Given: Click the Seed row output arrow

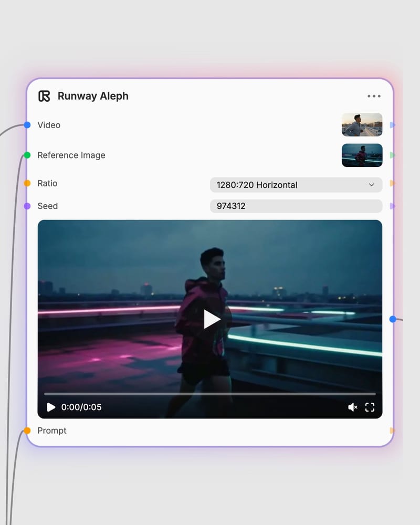Looking at the screenshot, I should click(x=393, y=206).
